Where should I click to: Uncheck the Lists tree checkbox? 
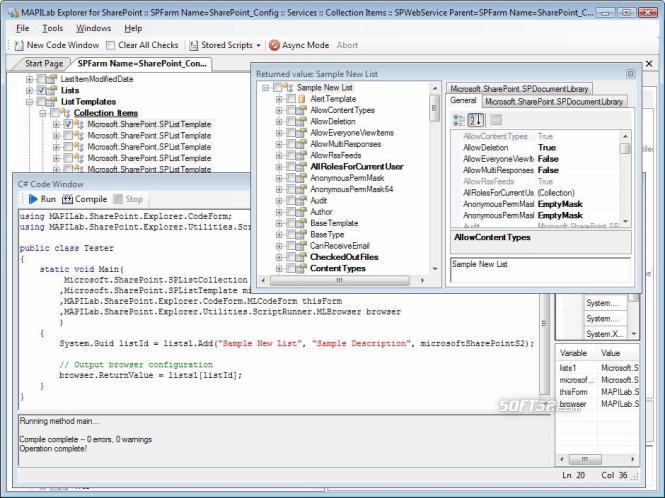tap(41, 90)
